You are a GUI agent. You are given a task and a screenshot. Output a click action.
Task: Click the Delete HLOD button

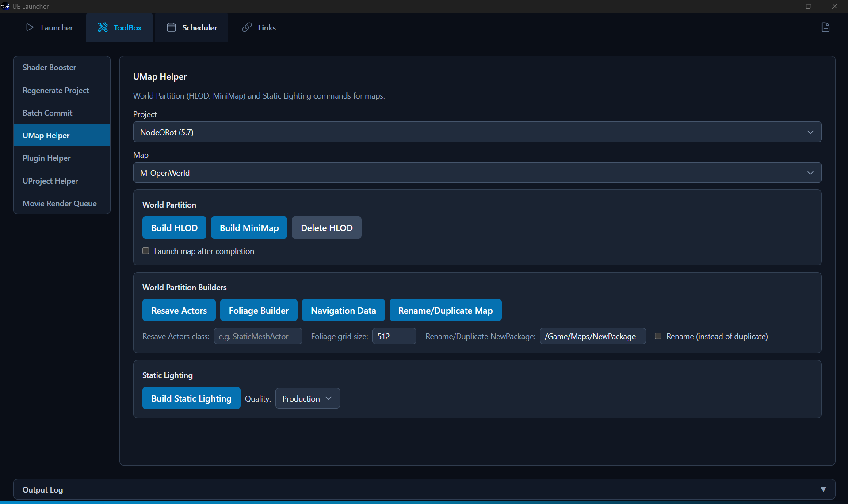326,227
